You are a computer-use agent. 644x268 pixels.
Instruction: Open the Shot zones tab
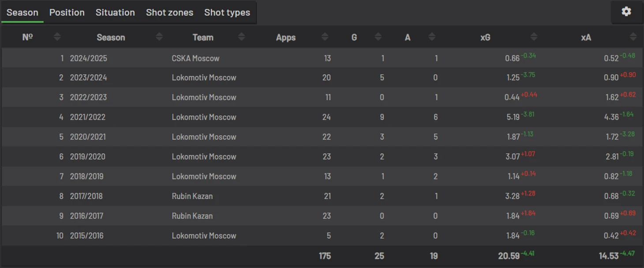(x=169, y=12)
